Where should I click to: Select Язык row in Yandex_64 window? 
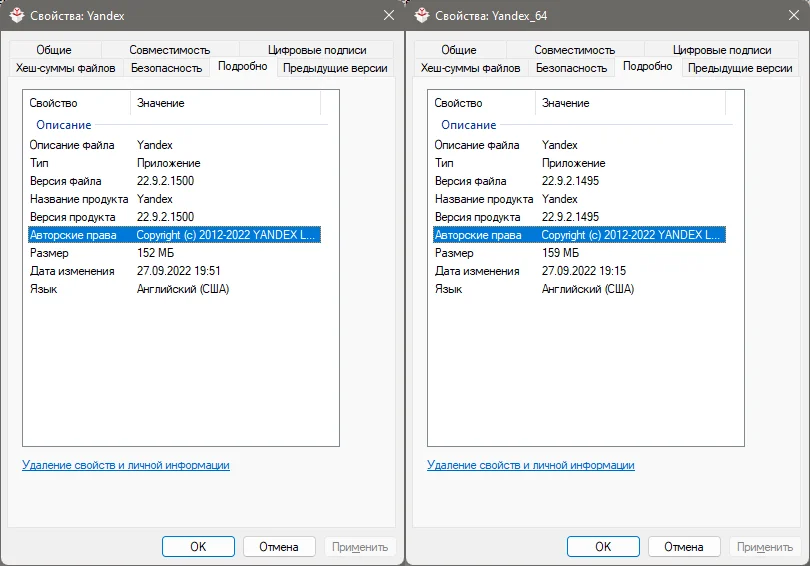[580, 289]
